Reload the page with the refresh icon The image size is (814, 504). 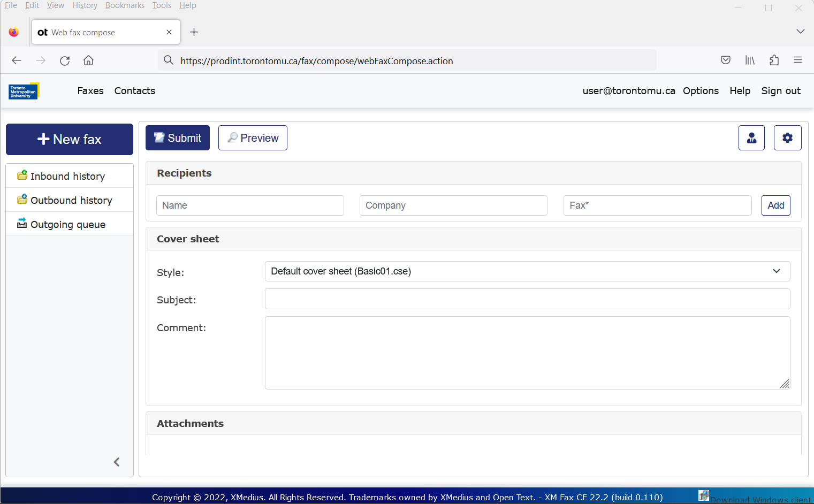click(65, 60)
